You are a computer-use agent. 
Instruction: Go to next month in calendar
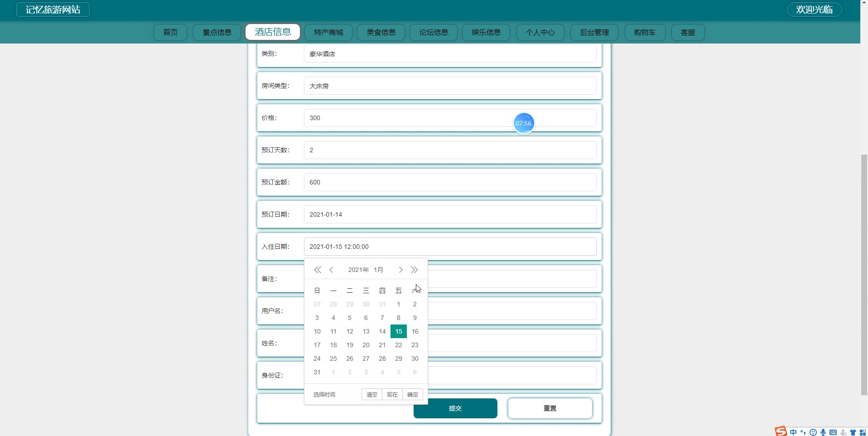(400, 270)
